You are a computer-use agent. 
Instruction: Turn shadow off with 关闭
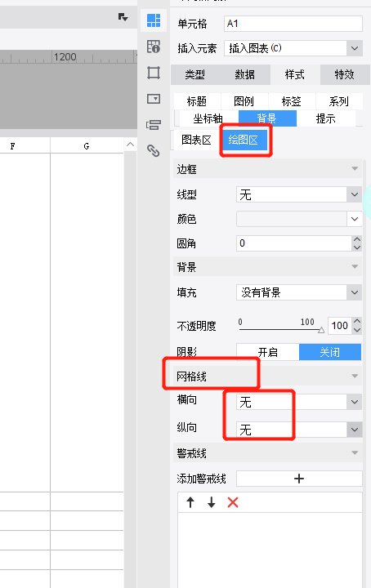tap(330, 352)
